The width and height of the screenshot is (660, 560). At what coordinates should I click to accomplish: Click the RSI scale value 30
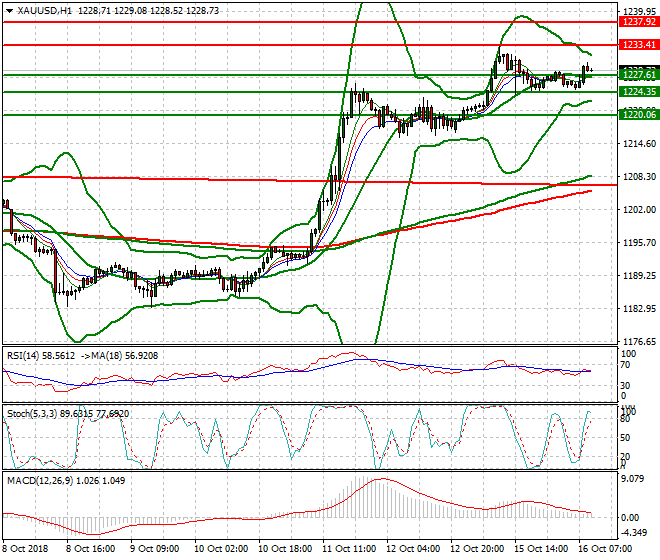click(x=625, y=386)
